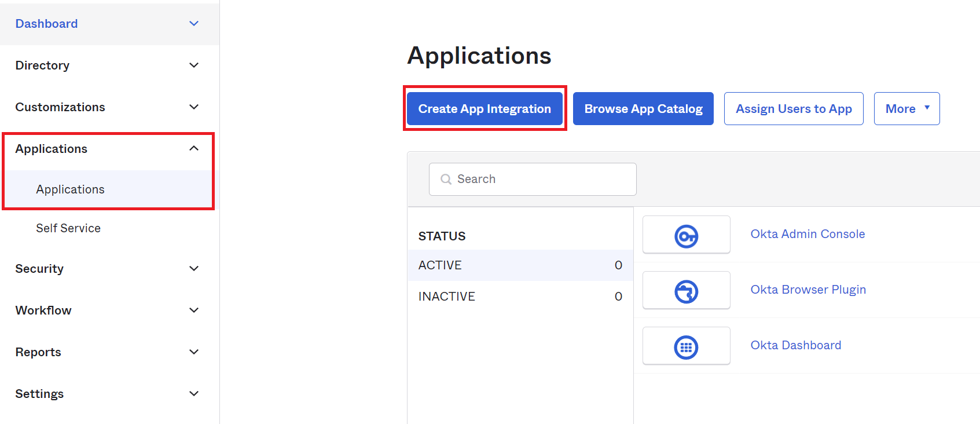Click the Browse App Catalog button

coord(643,108)
